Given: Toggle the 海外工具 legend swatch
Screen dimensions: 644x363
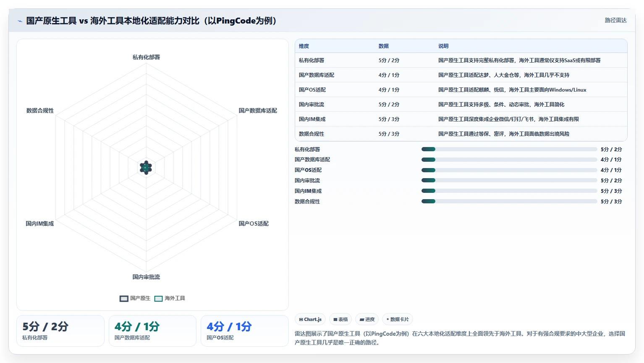Looking at the screenshot, I should click(158, 299).
